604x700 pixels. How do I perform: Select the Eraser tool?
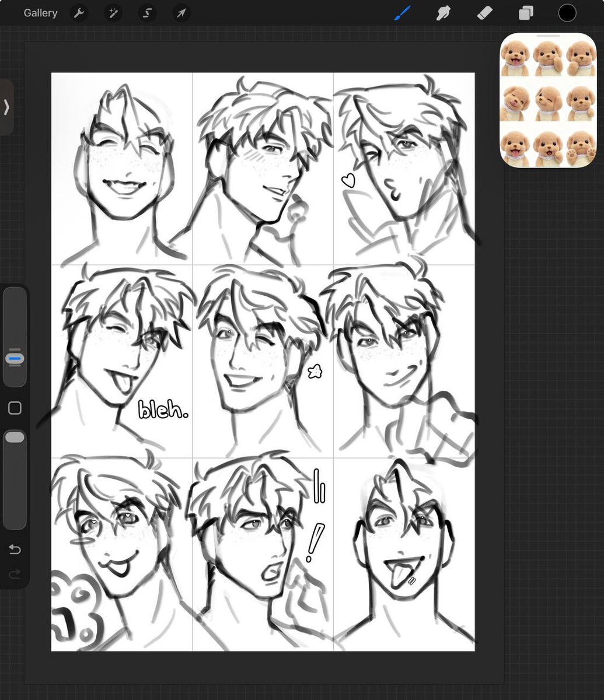tap(484, 13)
